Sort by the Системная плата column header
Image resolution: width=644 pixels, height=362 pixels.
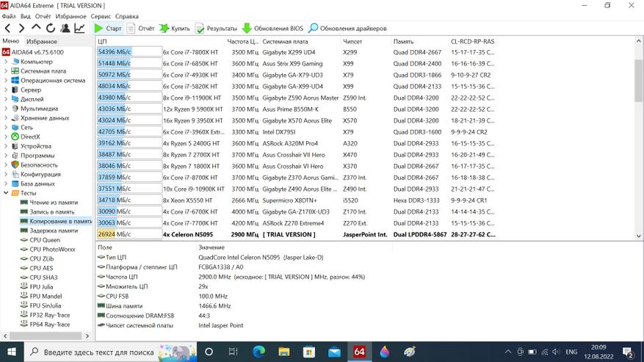[x=302, y=42]
